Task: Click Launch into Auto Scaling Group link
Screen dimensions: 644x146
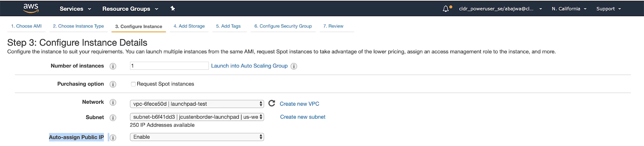Action: [250, 66]
